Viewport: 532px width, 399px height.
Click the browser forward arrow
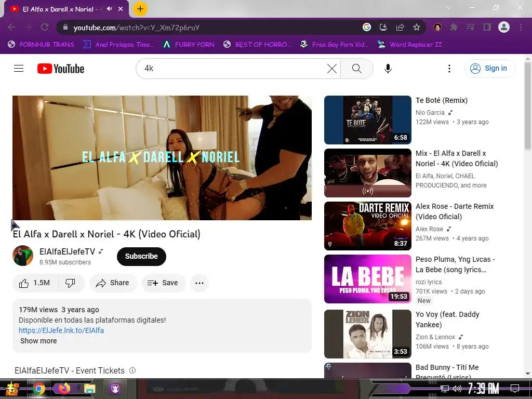coord(28,27)
